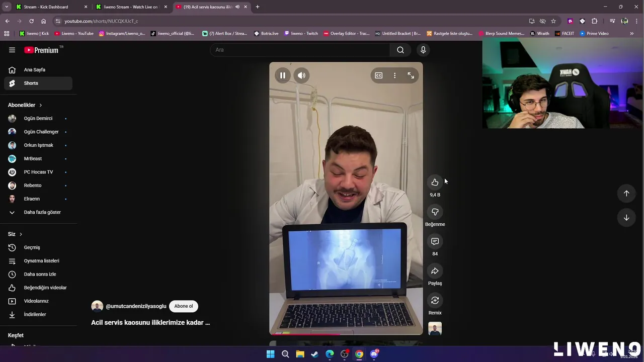Reload the YouTube page

31,21
